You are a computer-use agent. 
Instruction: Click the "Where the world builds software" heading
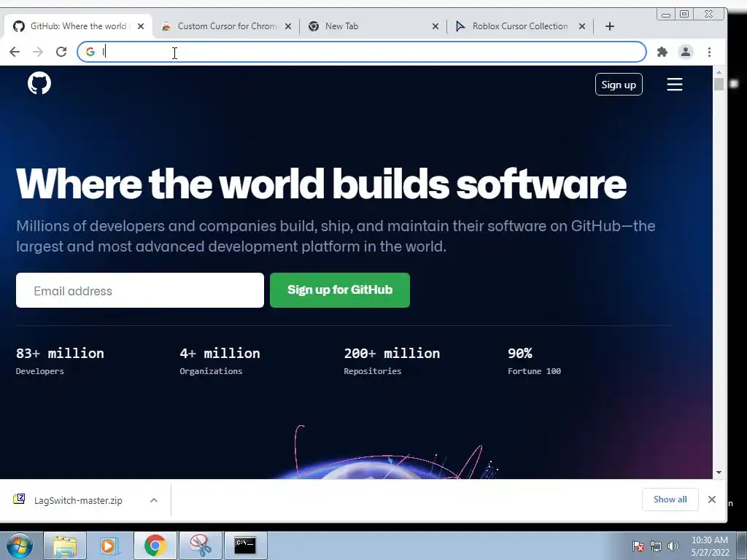pos(321,184)
